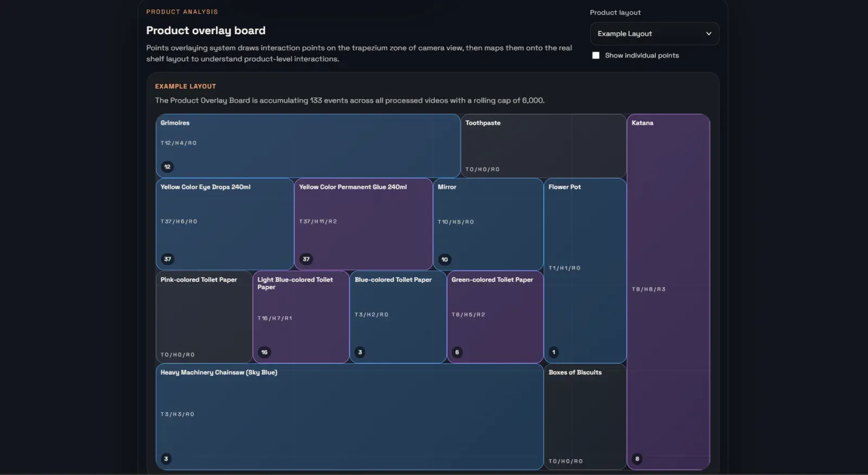Click the Product overlay board heading
This screenshot has height=475, width=868.
coord(206,31)
